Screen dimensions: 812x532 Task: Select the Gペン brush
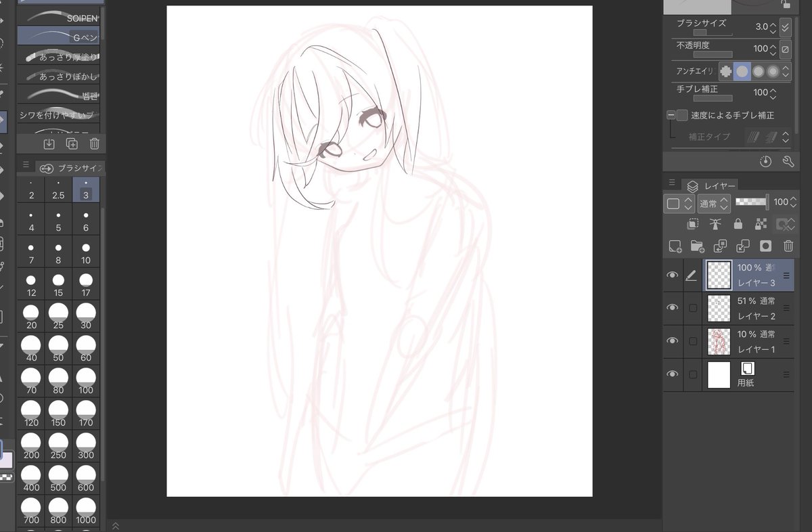59,36
